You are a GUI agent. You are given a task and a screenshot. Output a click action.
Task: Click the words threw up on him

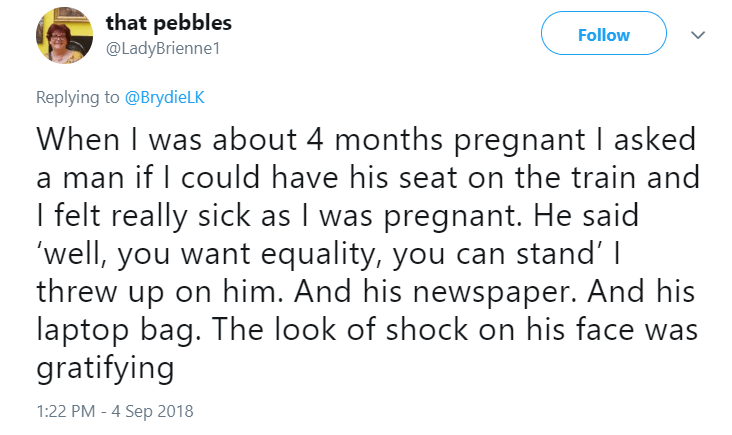tap(139, 292)
